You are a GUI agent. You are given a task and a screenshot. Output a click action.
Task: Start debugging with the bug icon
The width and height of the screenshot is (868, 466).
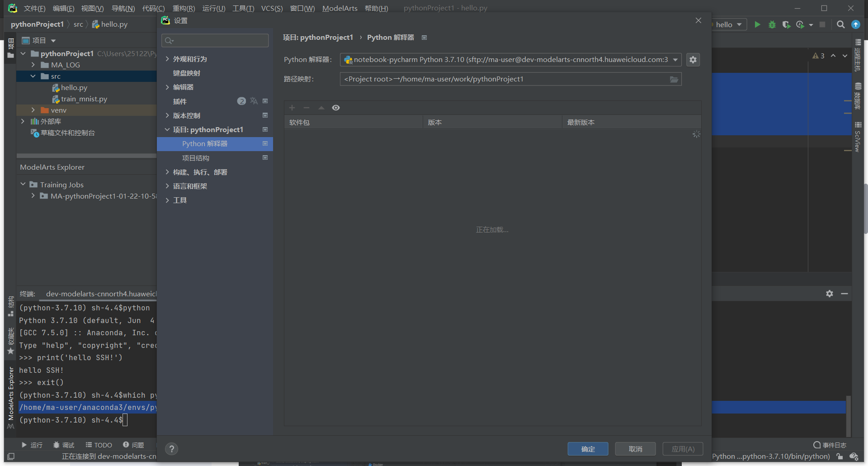772,24
